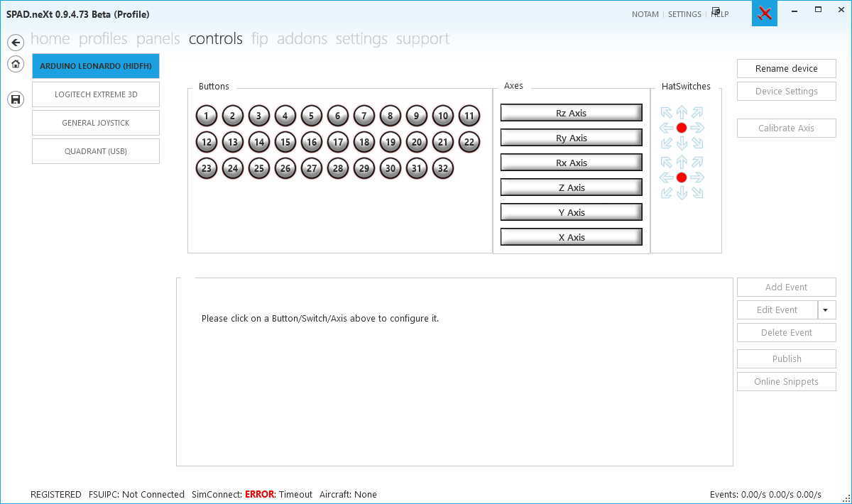Image resolution: width=852 pixels, height=504 pixels.
Task: Select joystick button 1
Action: 207,116
